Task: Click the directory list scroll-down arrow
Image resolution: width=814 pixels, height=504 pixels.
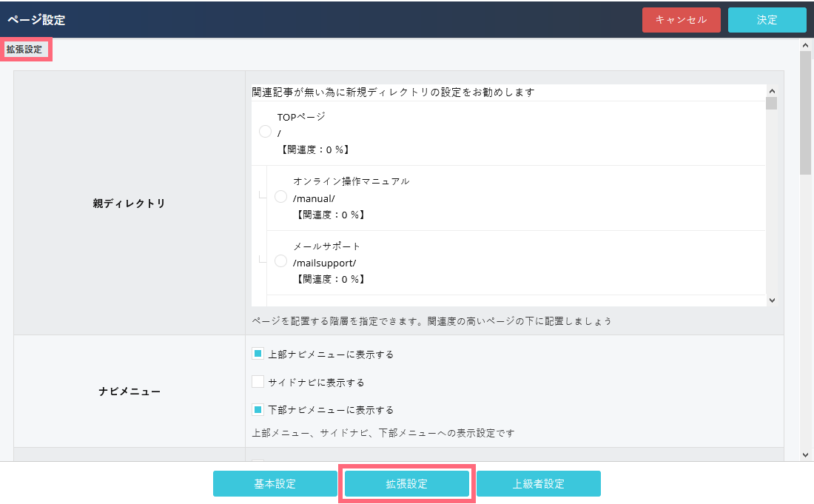Action: [772, 300]
